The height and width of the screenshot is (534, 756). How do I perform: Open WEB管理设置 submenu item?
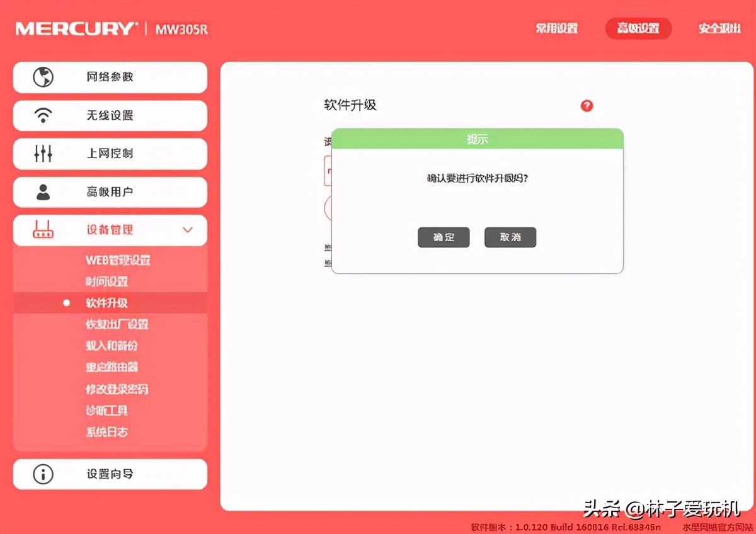point(118,260)
